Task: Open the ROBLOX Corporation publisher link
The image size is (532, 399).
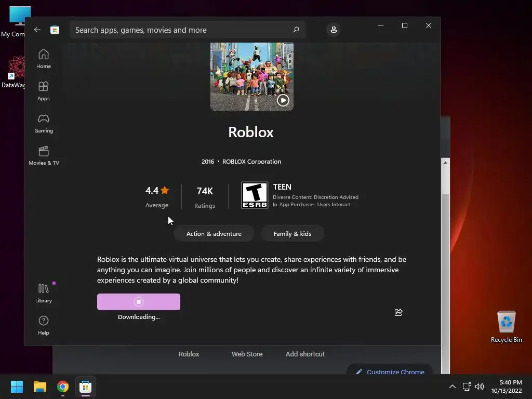Action: point(251,162)
